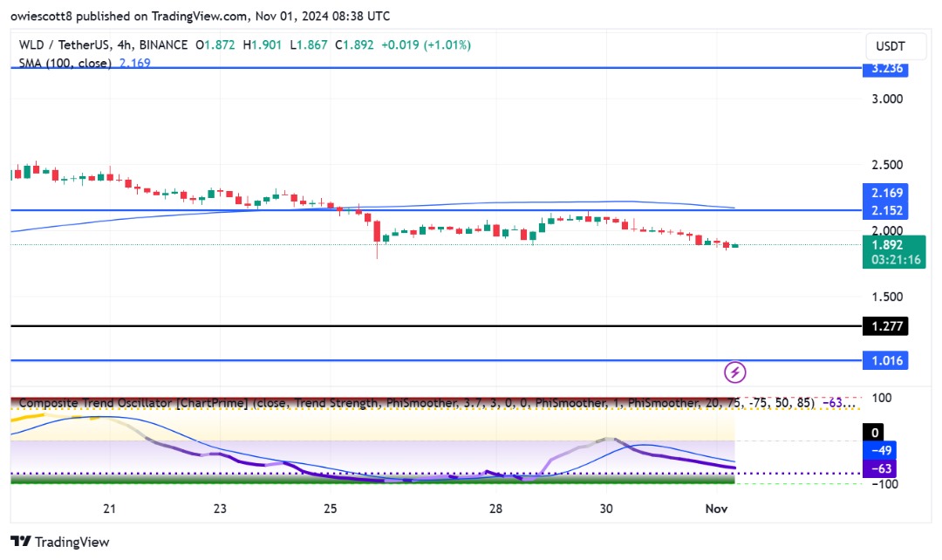Click the 2.169 SMA price label
This screenshot has height=560, width=942.
885,193
